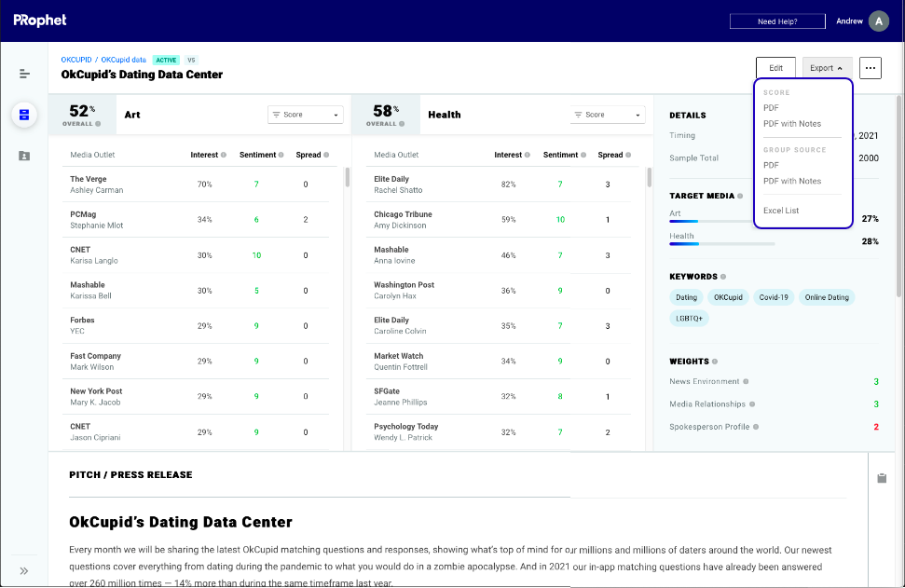The height and width of the screenshot is (588, 905).
Task: Click info icon next to Art Spread column
Action: (326, 155)
